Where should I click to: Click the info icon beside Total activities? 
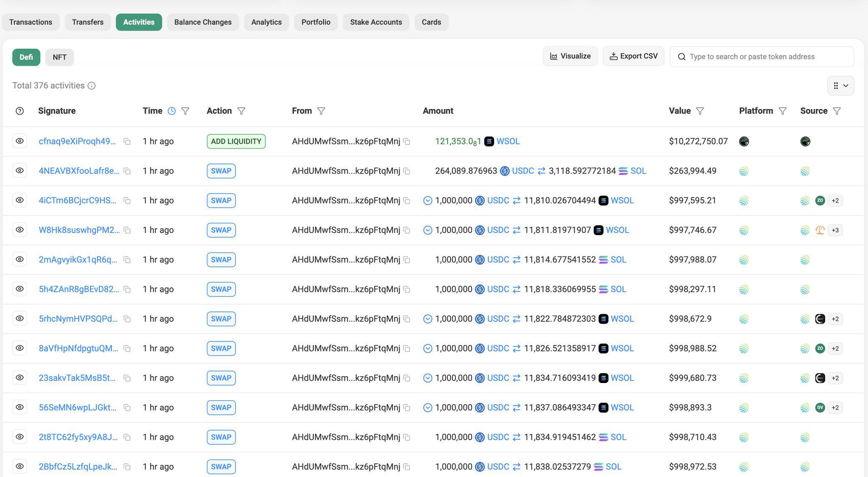[92, 86]
